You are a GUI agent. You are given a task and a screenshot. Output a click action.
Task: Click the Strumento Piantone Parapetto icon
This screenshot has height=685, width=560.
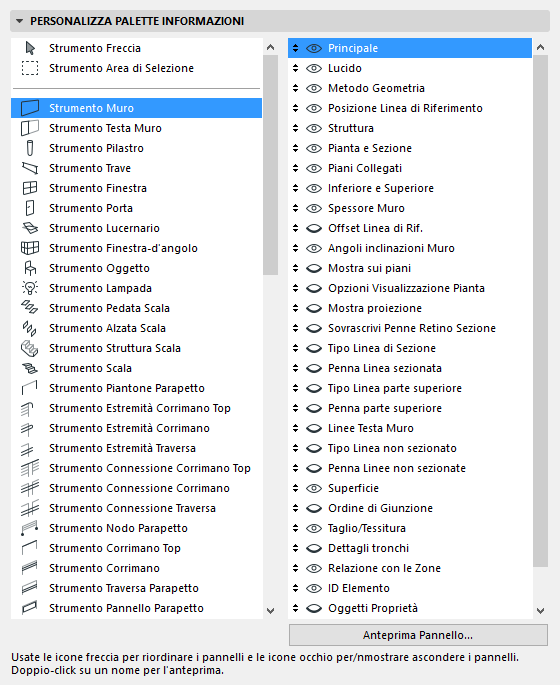pyautogui.click(x=30, y=388)
